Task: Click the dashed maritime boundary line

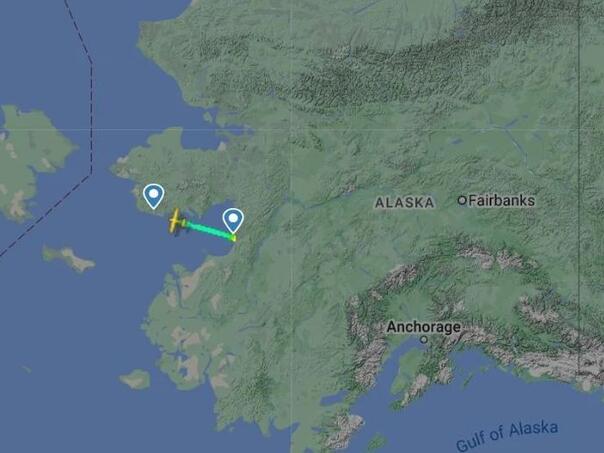Action: (91, 116)
